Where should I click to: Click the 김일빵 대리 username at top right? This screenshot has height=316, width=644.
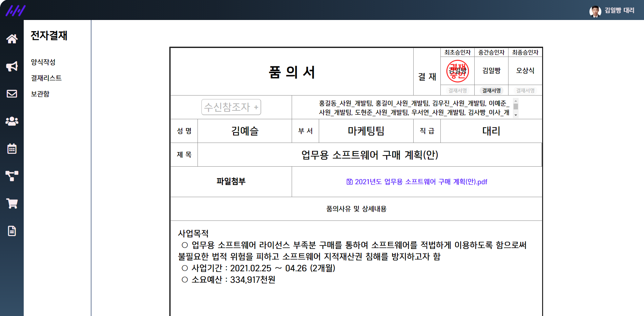point(620,10)
